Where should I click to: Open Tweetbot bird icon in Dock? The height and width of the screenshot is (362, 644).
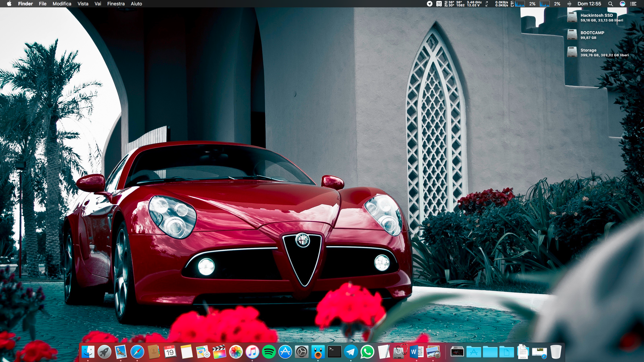(x=318, y=352)
